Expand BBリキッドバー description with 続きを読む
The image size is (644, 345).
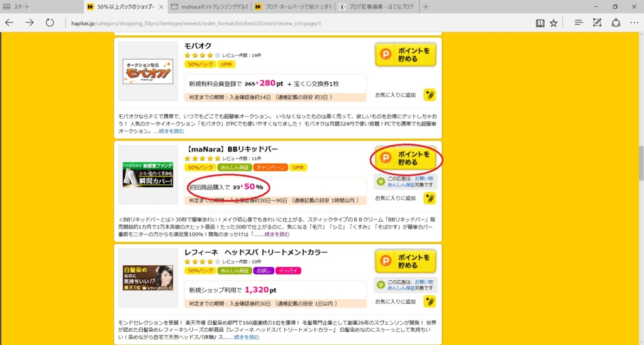[277, 234]
